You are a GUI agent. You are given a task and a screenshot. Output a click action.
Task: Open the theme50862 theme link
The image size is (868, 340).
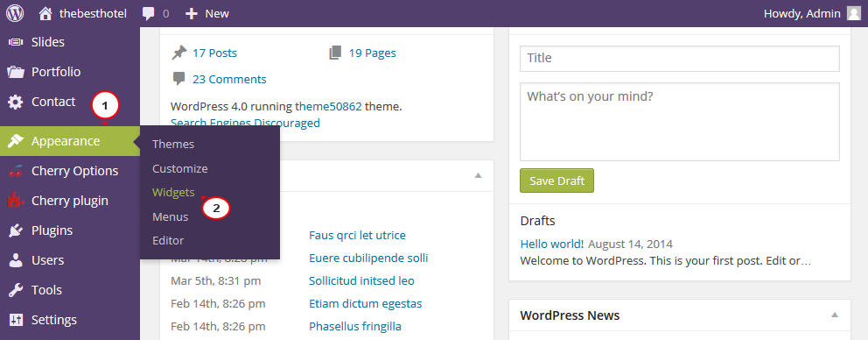(328, 107)
